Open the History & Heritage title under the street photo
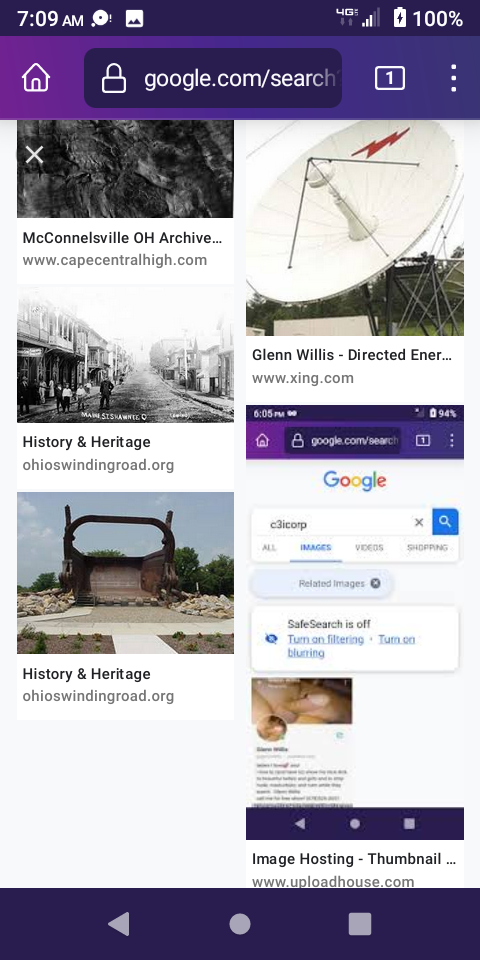The height and width of the screenshot is (960, 480). click(x=86, y=442)
